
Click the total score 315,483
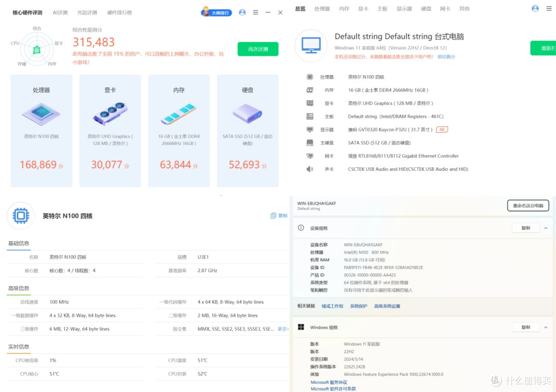pyautogui.click(x=94, y=42)
